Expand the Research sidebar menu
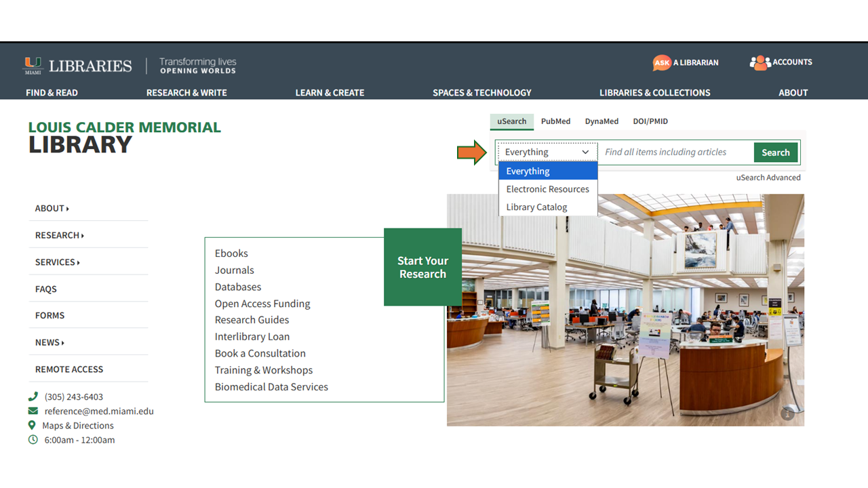This screenshot has width=868, height=488. point(60,235)
